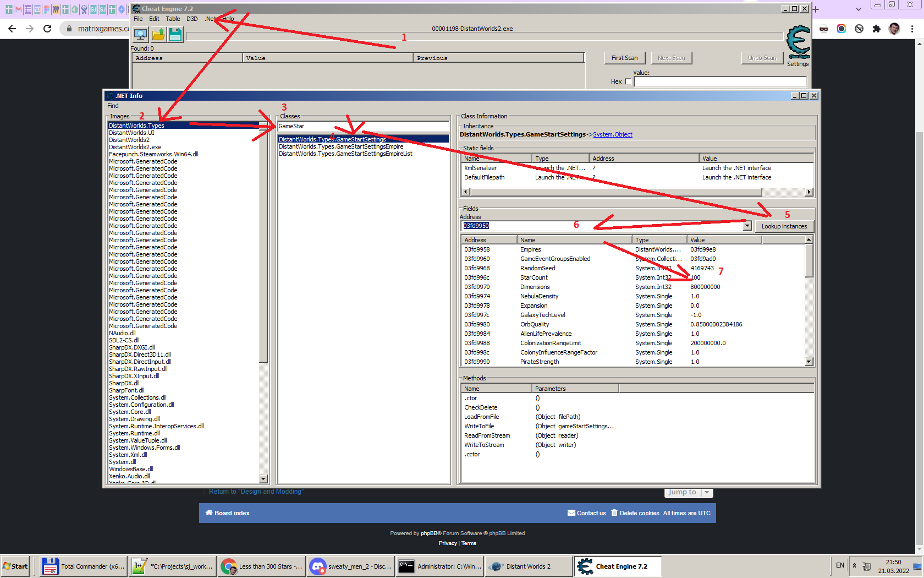Screen dimensions: 924x578
Task: Select the LoadFromFile method row
Action: pyautogui.click(x=637, y=417)
